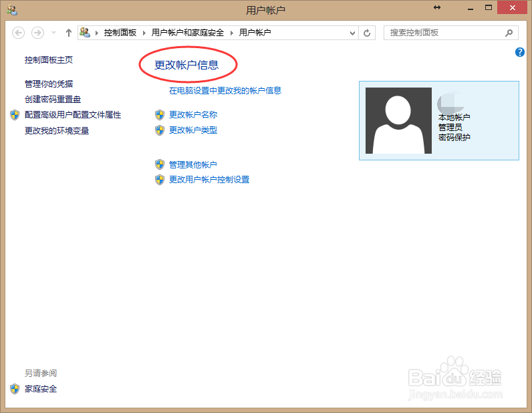Open 更改我的环境变量 link
This screenshot has width=532, height=413.
click(57, 131)
